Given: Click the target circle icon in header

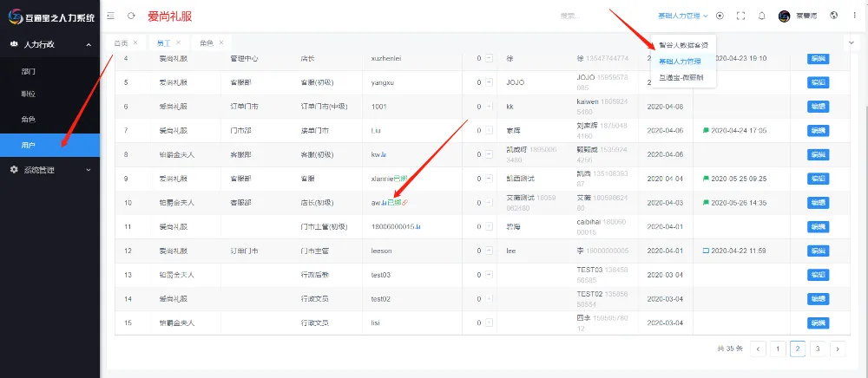Looking at the screenshot, I should point(720,16).
